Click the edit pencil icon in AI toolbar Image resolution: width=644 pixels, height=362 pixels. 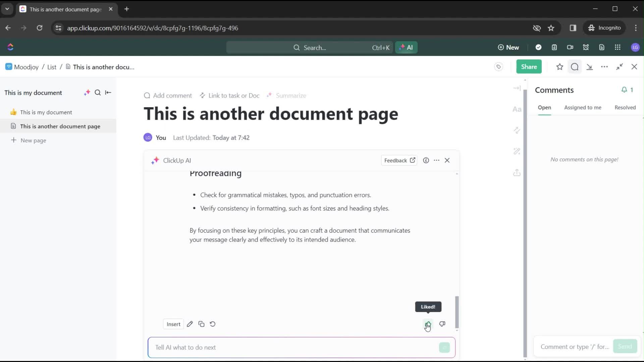[x=190, y=324]
